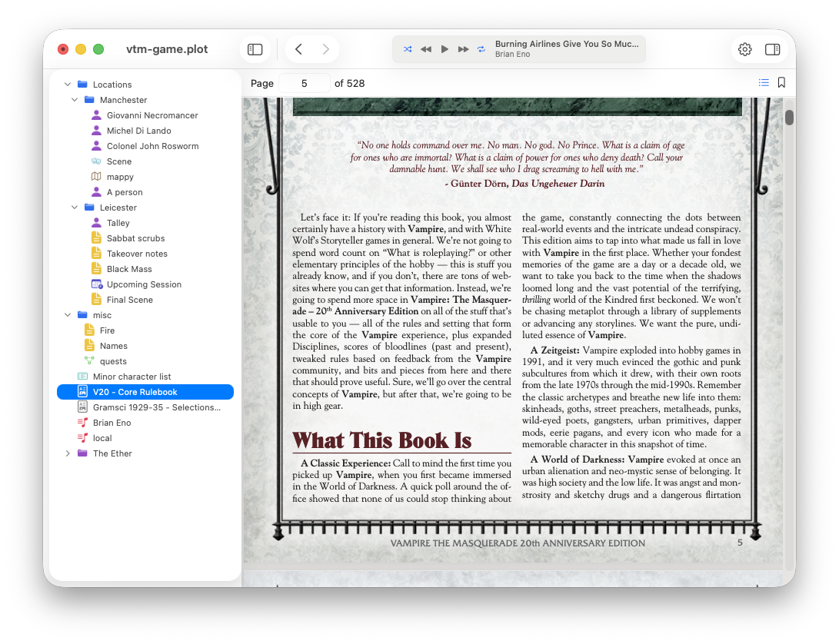Image resolution: width=839 pixels, height=644 pixels.
Task: Open Colonel John Rosworm character icon
Action: [x=96, y=146]
